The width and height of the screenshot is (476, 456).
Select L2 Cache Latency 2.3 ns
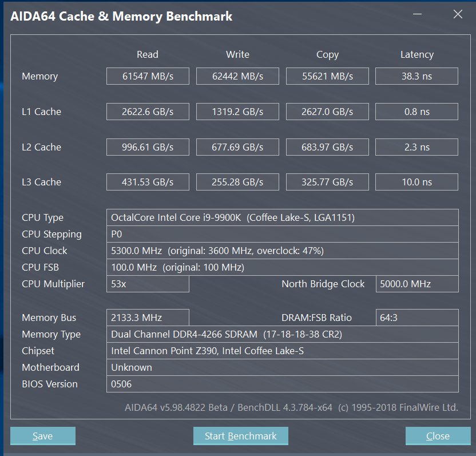417,147
